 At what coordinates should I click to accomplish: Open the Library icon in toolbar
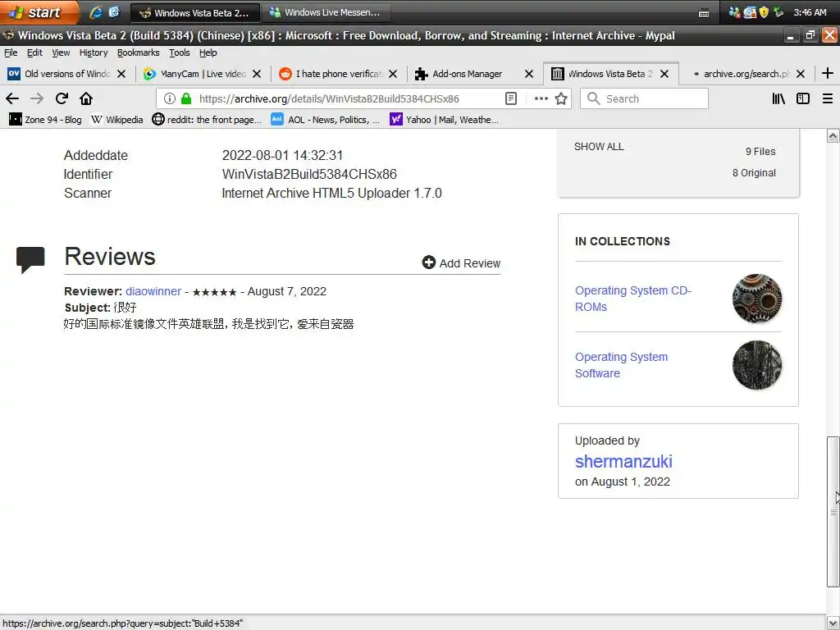pyautogui.click(x=778, y=98)
